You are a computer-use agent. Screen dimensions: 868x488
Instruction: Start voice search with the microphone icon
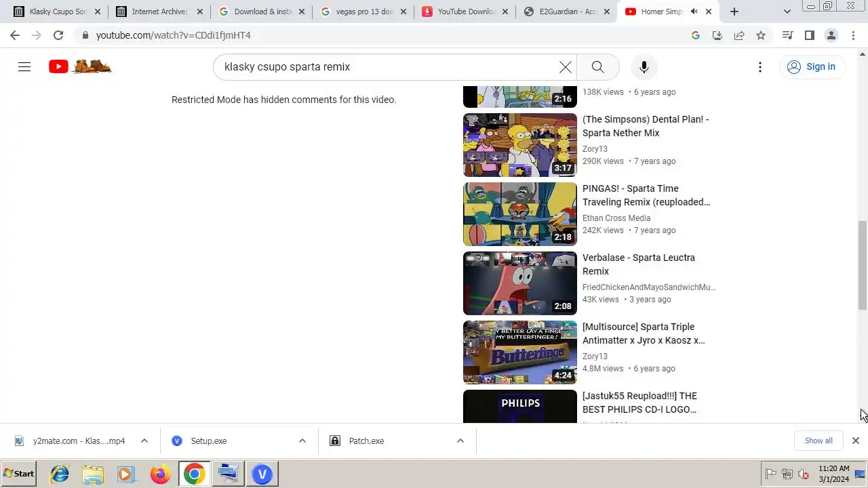[644, 66]
